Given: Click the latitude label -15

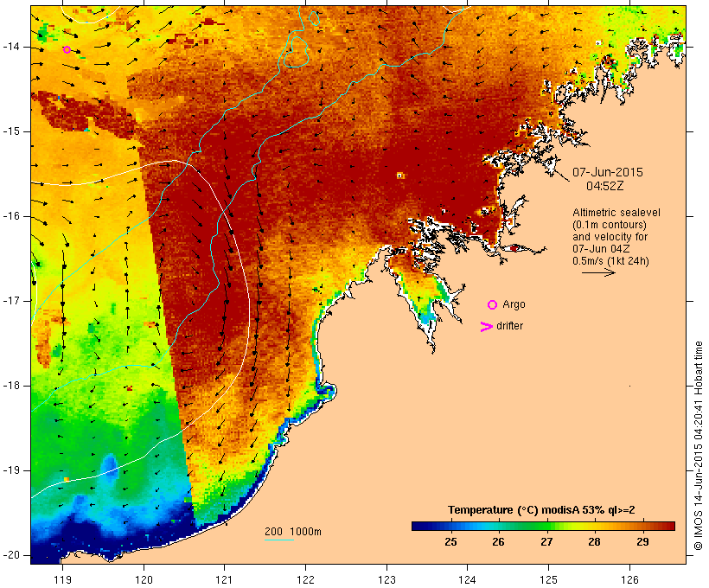Looking at the screenshot, I should 10,131.
